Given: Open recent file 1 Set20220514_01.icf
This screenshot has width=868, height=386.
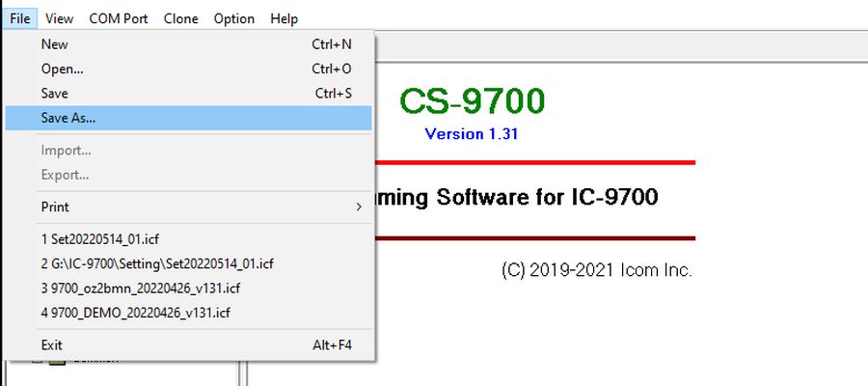Looking at the screenshot, I should coord(189,239).
